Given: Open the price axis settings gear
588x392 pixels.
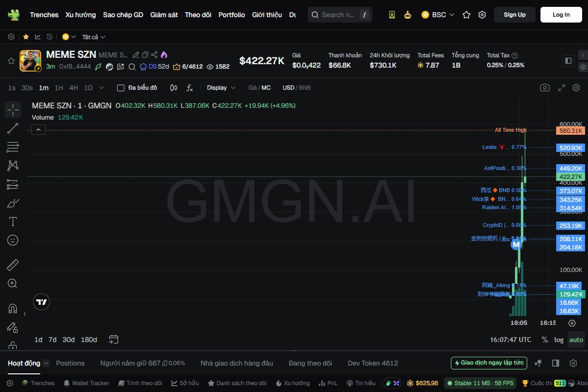Looking at the screenshot, I should coord(572,323).
